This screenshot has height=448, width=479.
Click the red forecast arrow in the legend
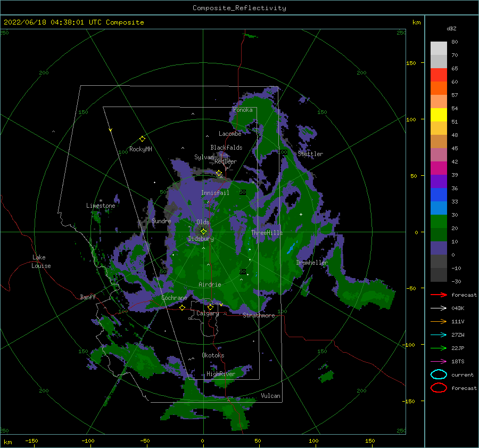439,295
